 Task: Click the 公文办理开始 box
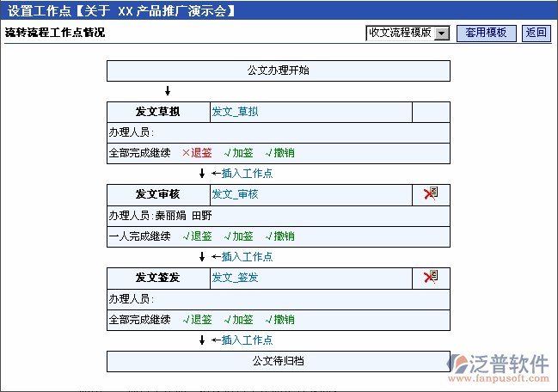(279, 70)
